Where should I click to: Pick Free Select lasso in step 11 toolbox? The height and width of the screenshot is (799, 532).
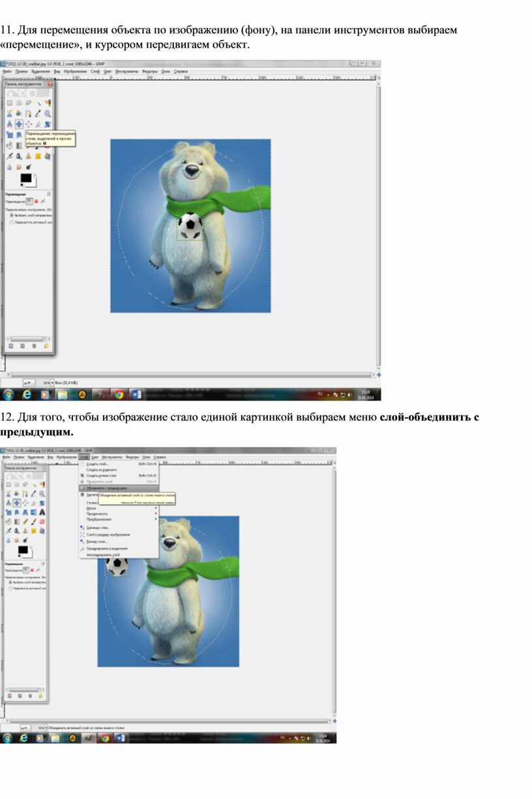28,102
